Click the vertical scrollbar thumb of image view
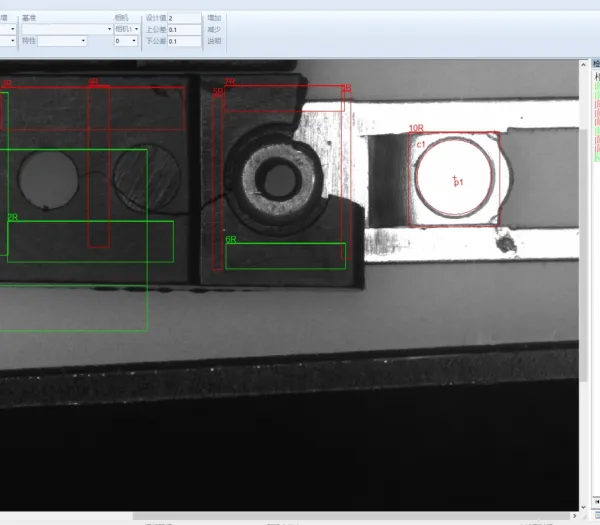 click(583, 254)
